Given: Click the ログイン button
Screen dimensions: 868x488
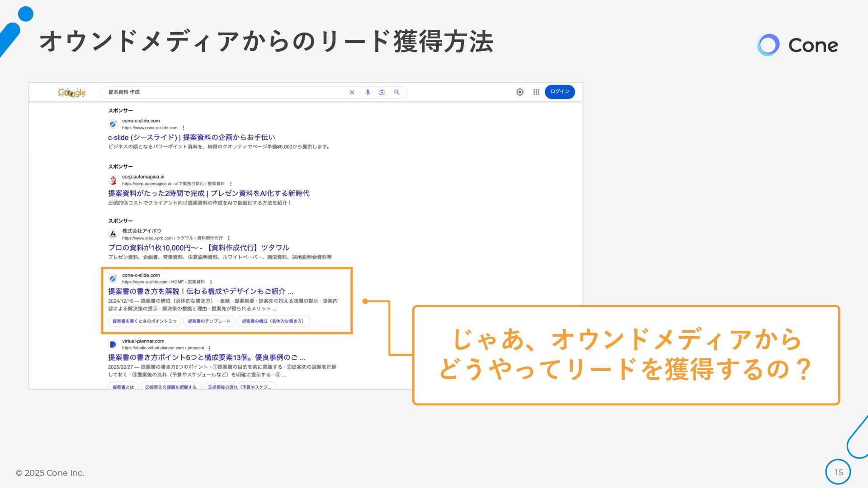Looking at the screenshot, I should pos(560,92).
